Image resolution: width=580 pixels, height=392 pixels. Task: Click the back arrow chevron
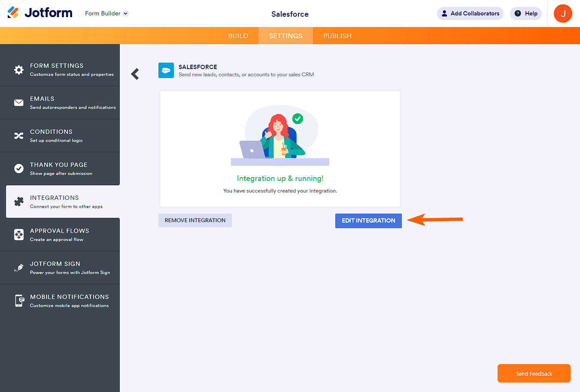pos(135,74)
